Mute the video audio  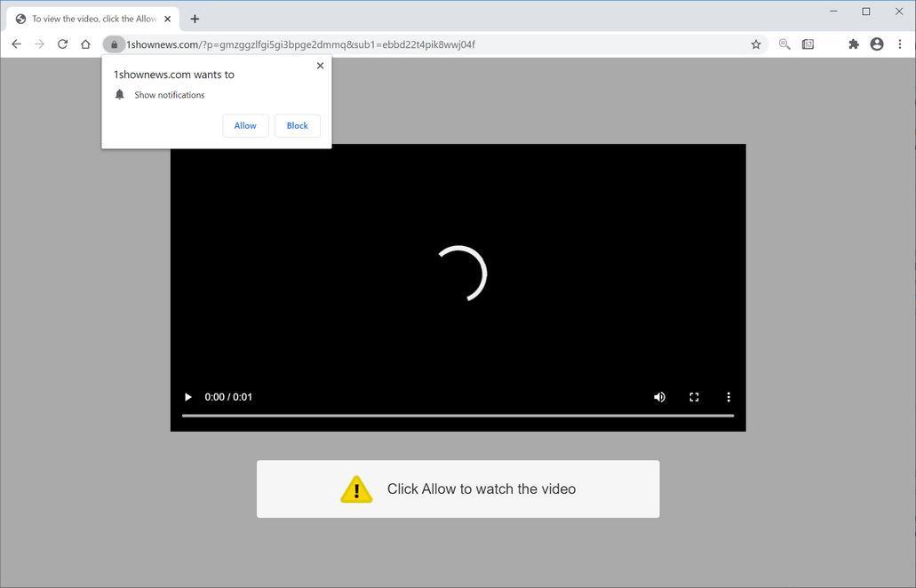659,397
